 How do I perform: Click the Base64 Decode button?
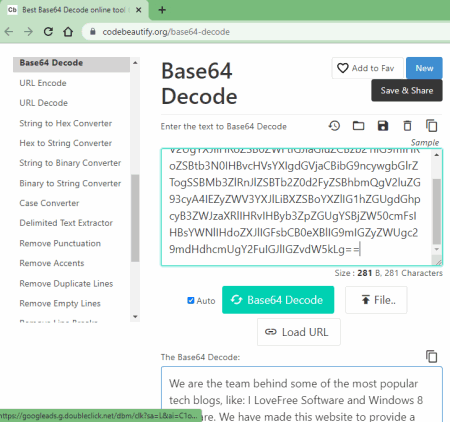(278, 300)
